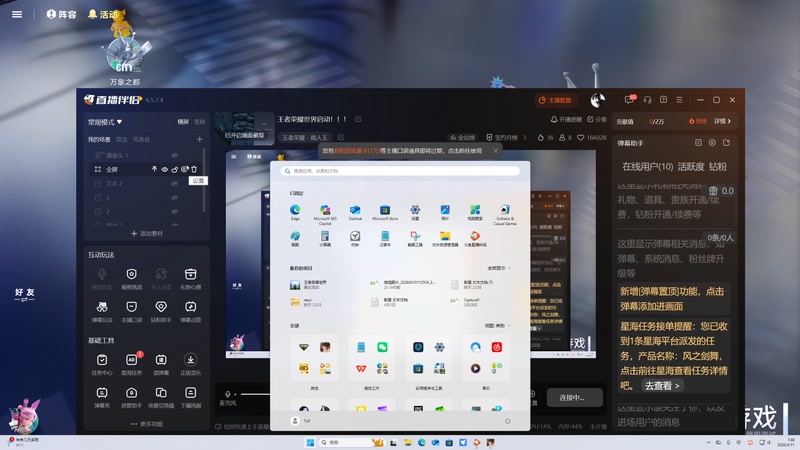Open the 正版音乐 download icon tool

pyautogui.click(x=190, y=364)
